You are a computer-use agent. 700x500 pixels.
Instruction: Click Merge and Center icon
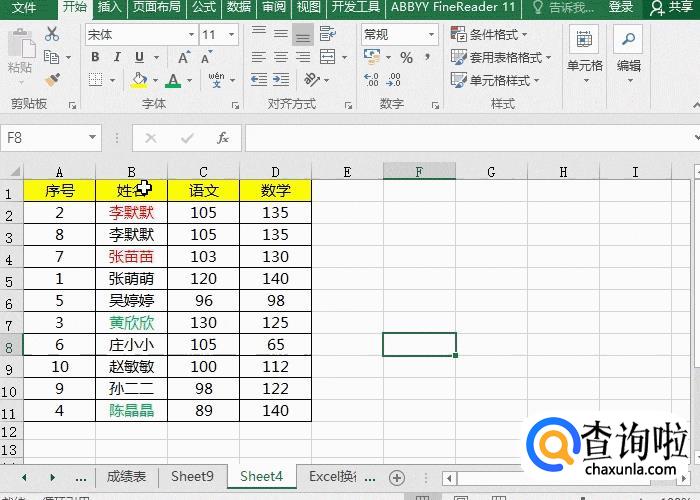[328, 57]
